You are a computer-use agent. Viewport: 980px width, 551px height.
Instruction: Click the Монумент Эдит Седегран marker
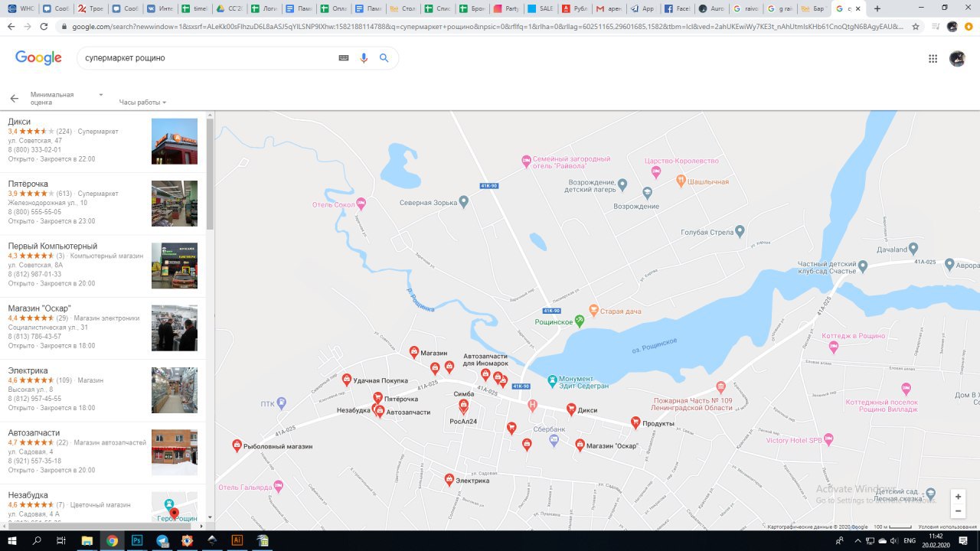[553, 380]
